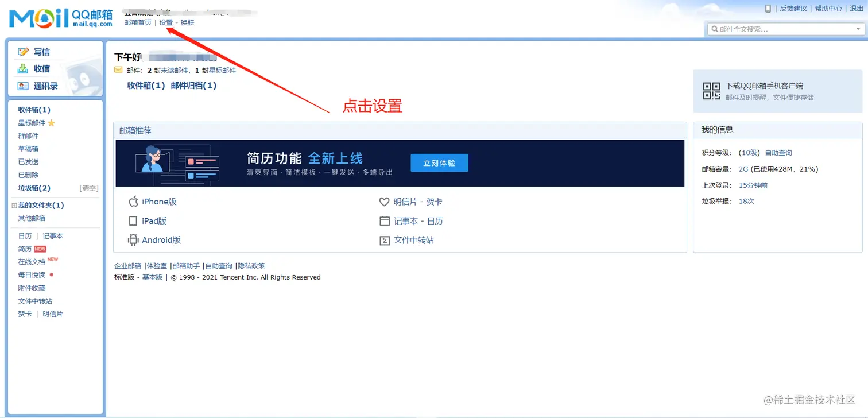
Task: Click the 星标邮件 link in the greeting summary
Action: pyautogui.click(x=222, y=71)
